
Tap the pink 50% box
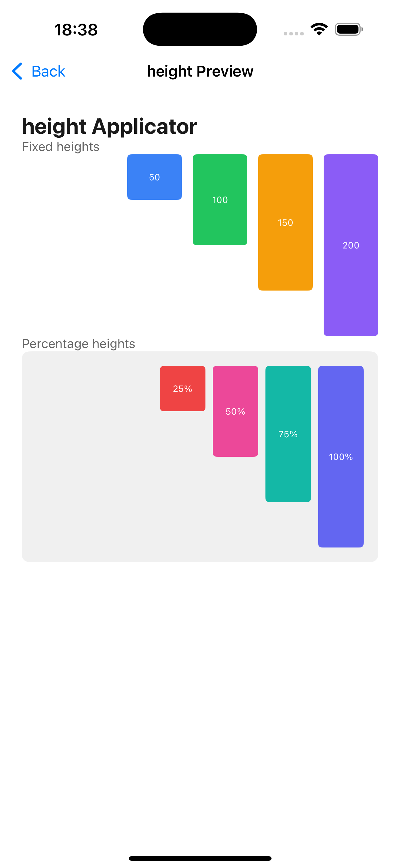235,411
